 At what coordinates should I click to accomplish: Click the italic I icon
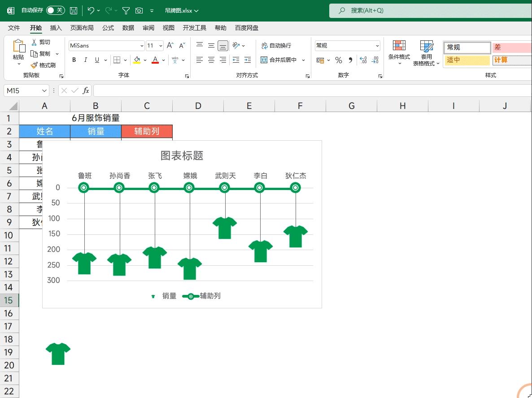pos(85,60)
